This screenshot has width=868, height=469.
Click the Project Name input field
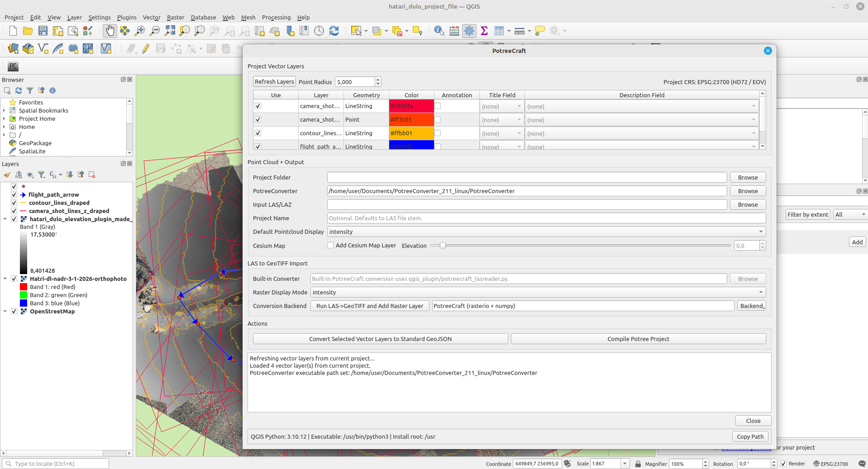click(x=547, y=218)
